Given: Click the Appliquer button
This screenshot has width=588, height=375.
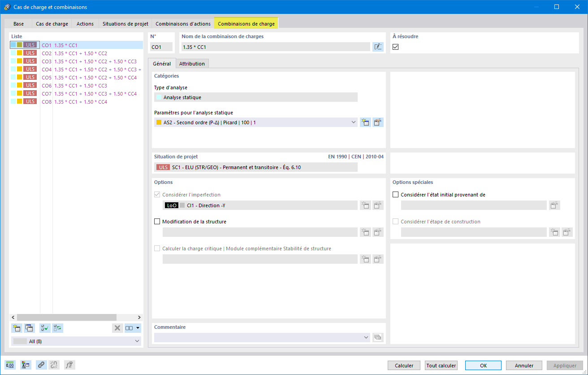Looking at the screenshot, I should [x=565, y=366].
